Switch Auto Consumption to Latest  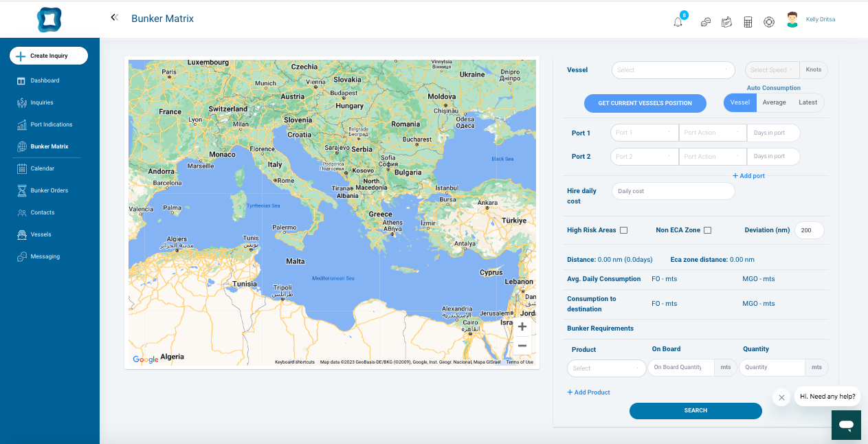(x=808, y=102)
